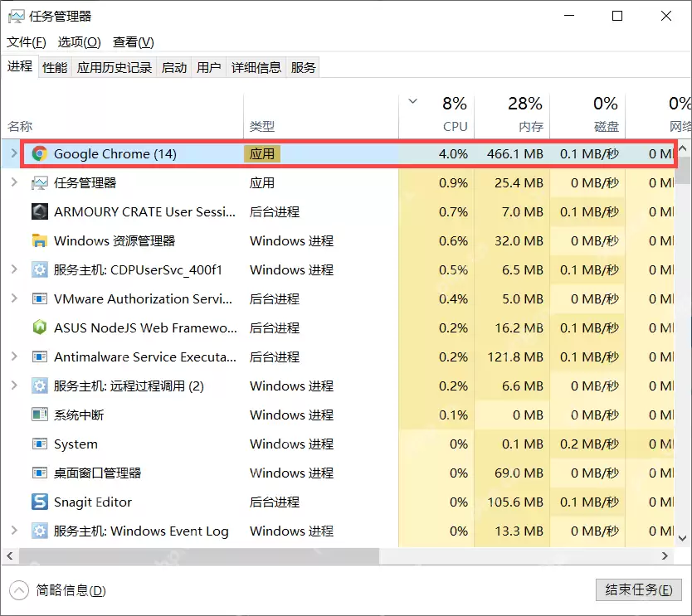The height and width of the screenshot is (616, 692).
Task: Click the 69.0 MB memory value
Action: (x=519, y=473)
